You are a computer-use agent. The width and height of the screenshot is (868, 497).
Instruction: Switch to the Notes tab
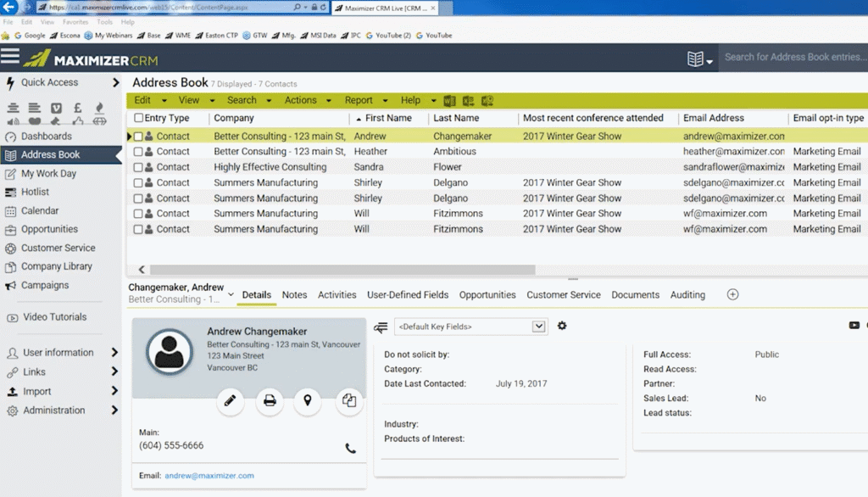(x=294, y=295)
